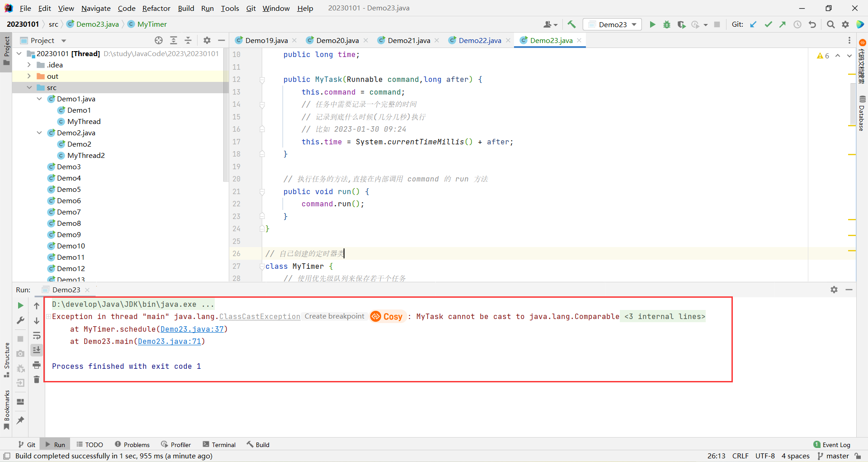Commit changes with Git checkmark icon
The image size is (868, 462).
(768, 24)
